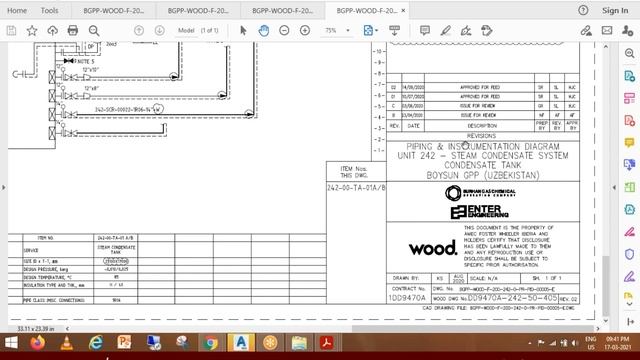Open the find text magnifier tool

pos(94,31)
